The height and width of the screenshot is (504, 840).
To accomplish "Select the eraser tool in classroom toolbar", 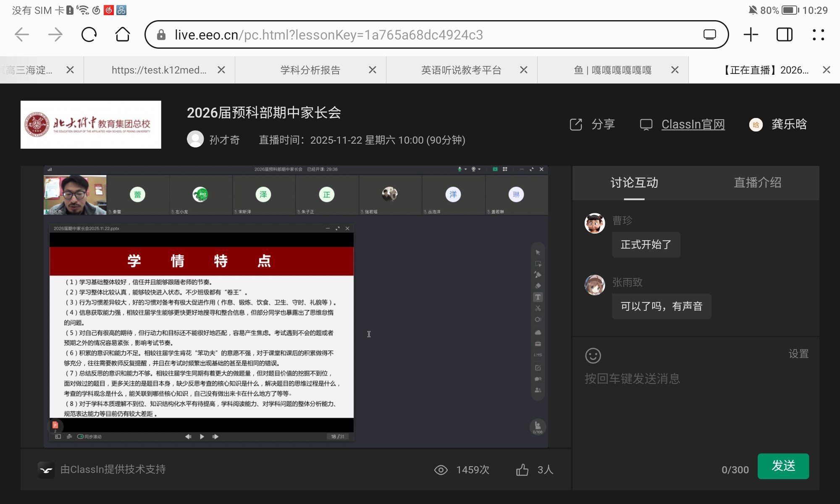I will pyautogui.click(x=538, y=286).
